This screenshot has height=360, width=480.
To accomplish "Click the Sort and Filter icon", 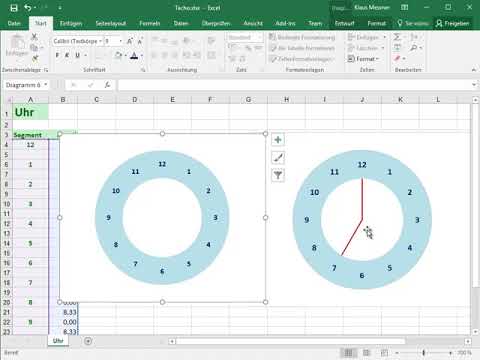I will [x=414, y=37].
